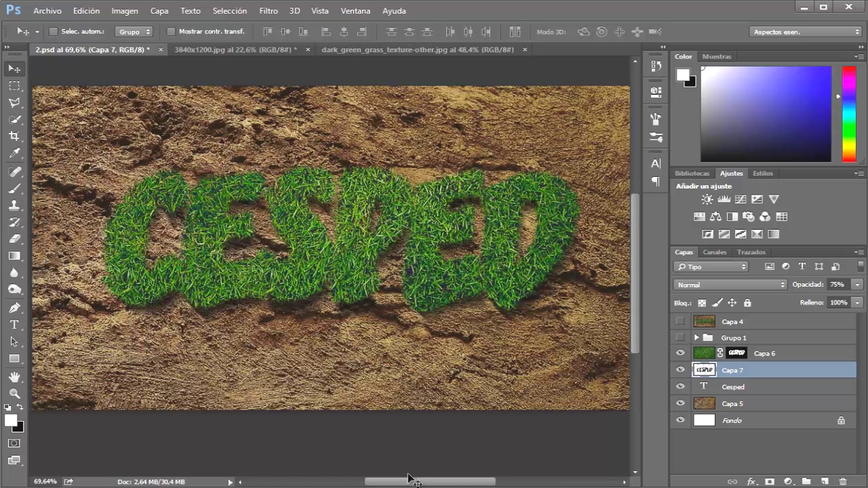The image size is (868, 488).
Task: Hide the Capa 7 layer
Action: pos(680,370)
